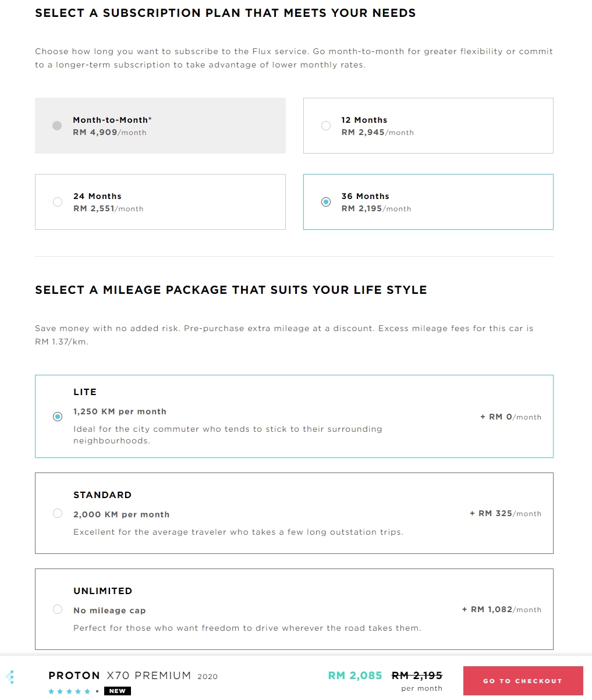This screenshot has height=700, width=592.
Task: Click the Proton X70 Premium car title
Action: (133, 676)
